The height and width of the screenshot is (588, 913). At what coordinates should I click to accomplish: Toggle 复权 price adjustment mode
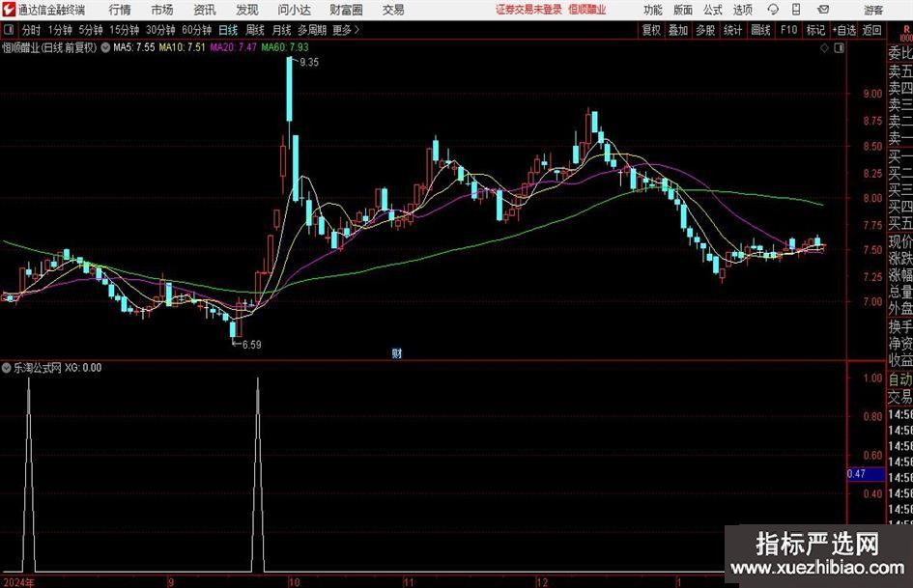(x=651, y=30)
